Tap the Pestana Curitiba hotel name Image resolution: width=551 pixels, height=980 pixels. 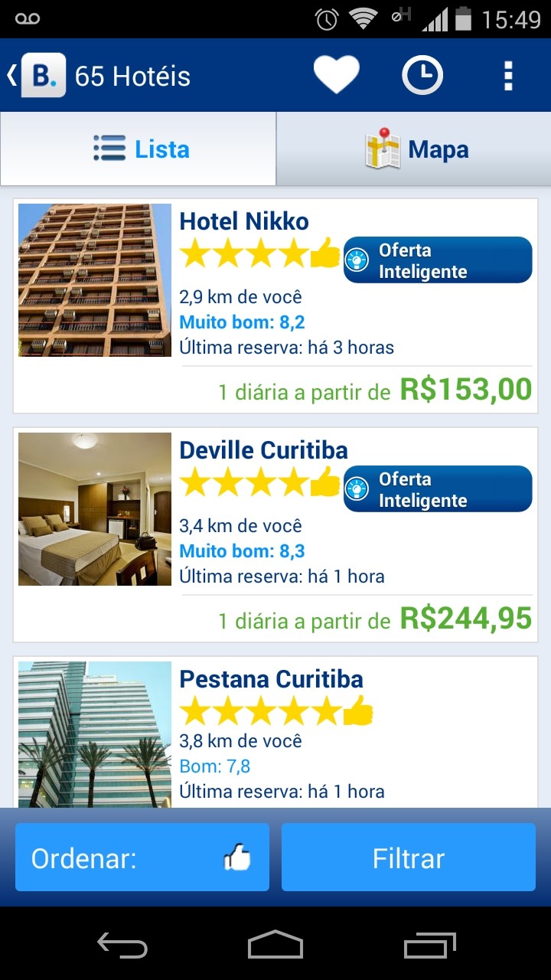(271, 679)
